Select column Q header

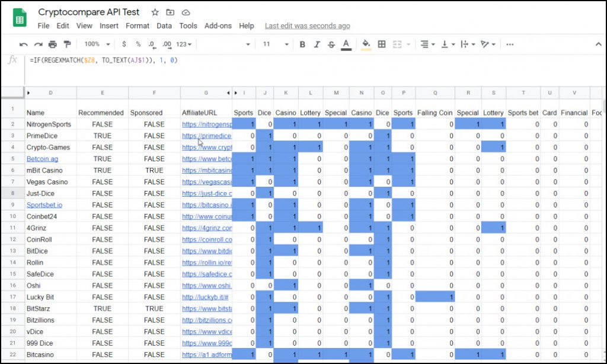[435, 93]
